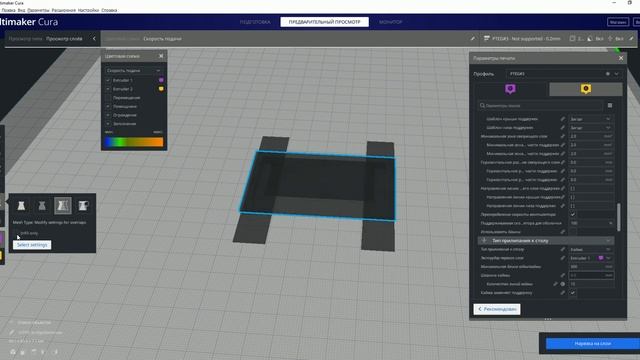Click the brim width value field
Screen dimensions: 640x360
point(591,275)
